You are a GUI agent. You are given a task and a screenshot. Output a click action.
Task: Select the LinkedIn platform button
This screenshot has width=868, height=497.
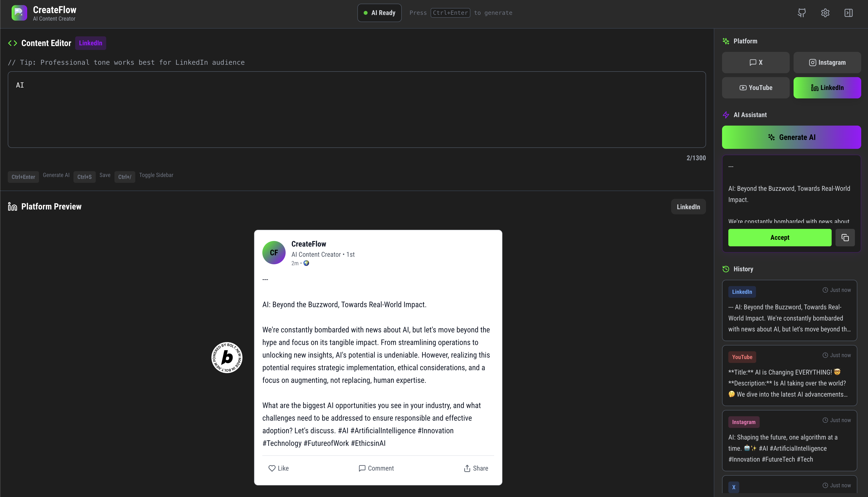pos(827,88)
